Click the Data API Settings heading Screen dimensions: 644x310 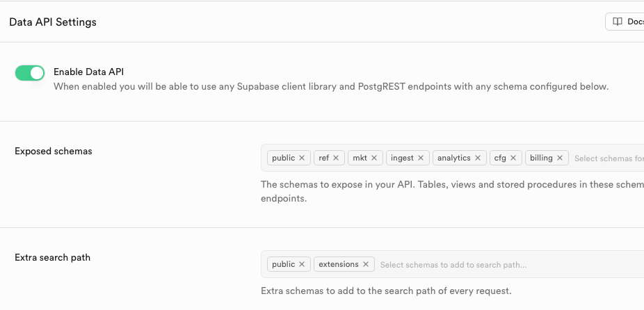(53, 22)
